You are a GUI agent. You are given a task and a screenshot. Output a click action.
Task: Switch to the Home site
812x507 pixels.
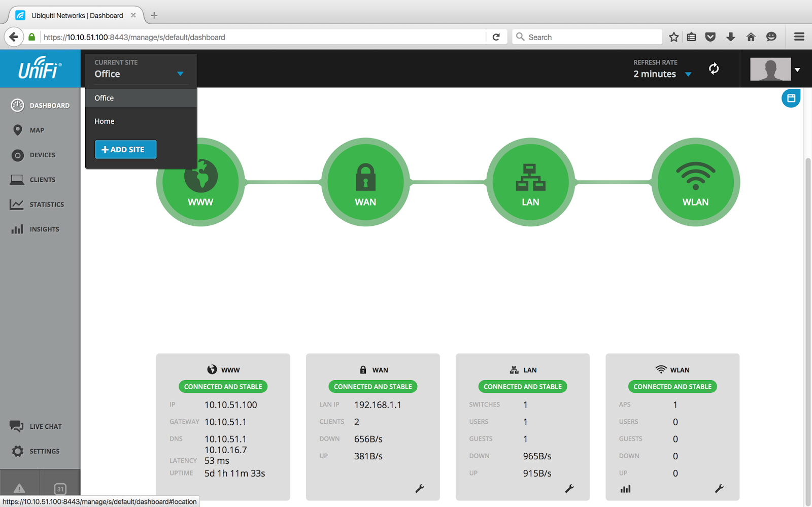click(141, 121)
